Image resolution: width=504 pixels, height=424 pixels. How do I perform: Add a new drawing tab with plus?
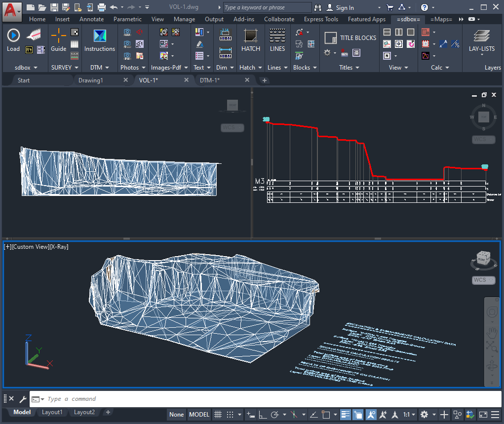[x=265, y=80]
